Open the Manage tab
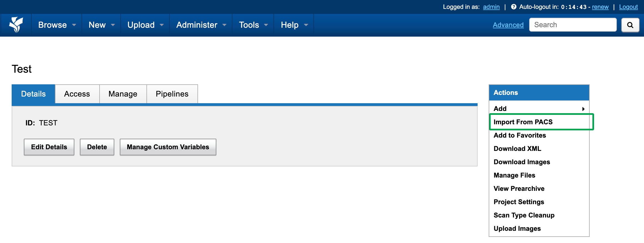The image size is (644, 243). point(123,94)
